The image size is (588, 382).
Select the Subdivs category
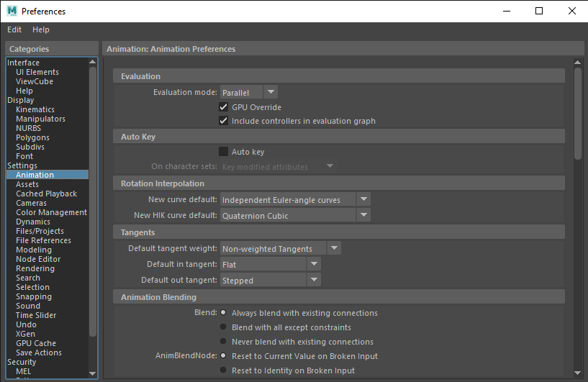click(x=30, y=147)
